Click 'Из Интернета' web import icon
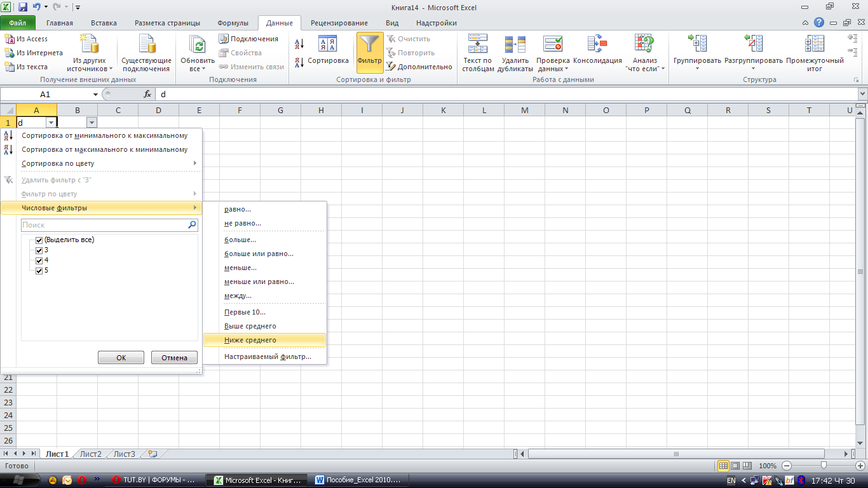868x488 pixels. tap(10, 53)
